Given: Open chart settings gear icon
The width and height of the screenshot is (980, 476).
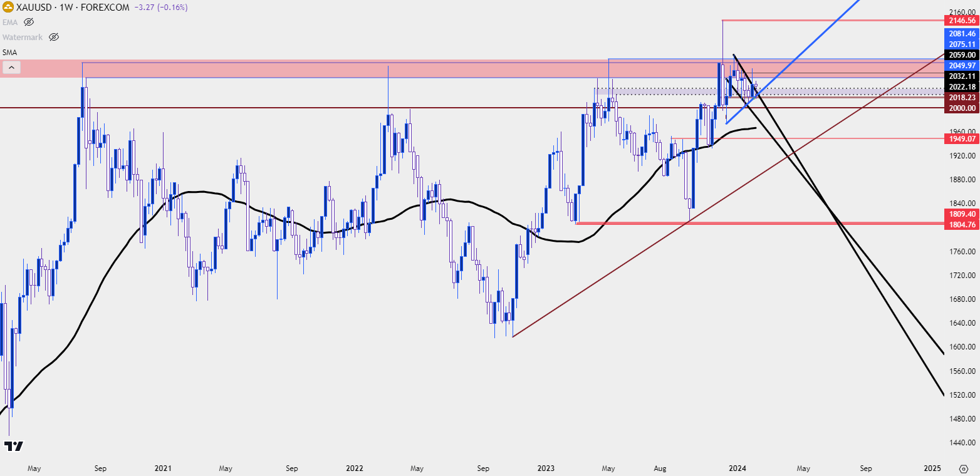Looking at the screenshot, I should pos(964,468).
